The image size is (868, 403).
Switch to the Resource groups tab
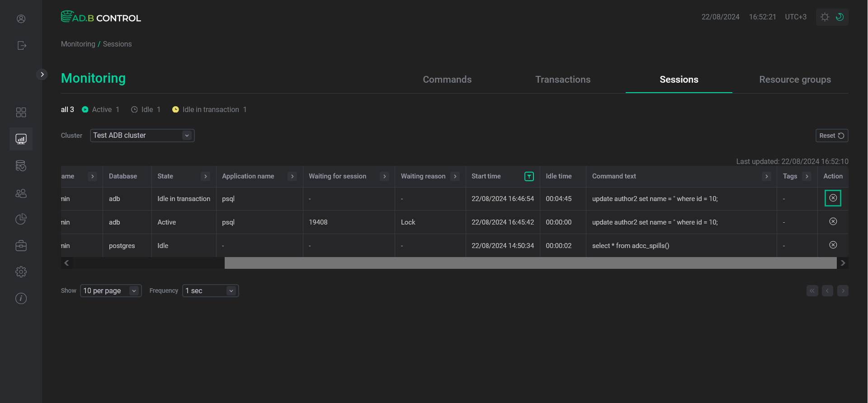coord(794,80)
